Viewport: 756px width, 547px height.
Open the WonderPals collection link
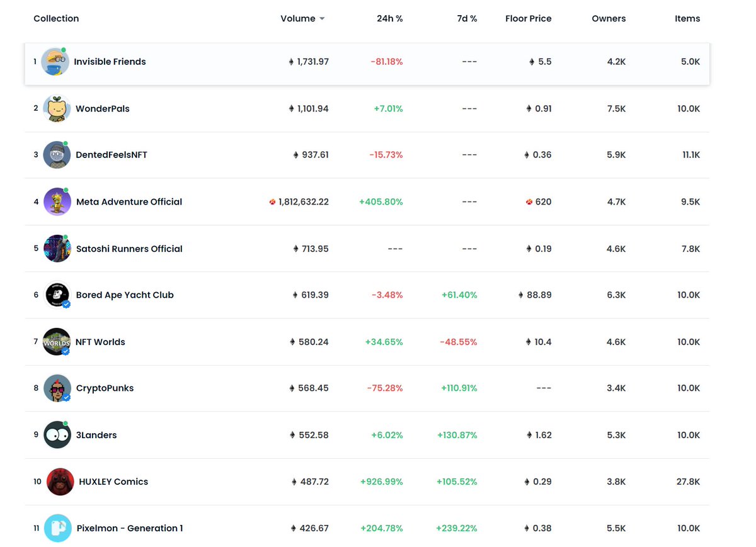tap(103, 108)
